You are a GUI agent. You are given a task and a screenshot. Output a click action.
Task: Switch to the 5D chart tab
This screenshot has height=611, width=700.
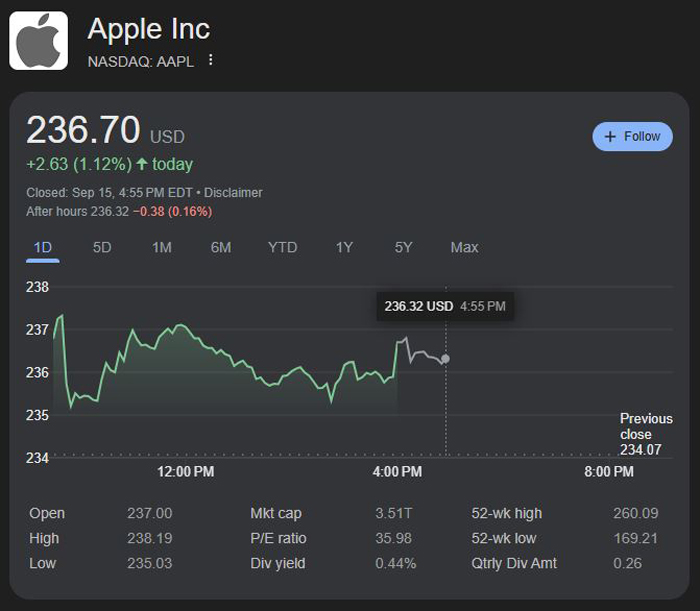coord(102,247)
